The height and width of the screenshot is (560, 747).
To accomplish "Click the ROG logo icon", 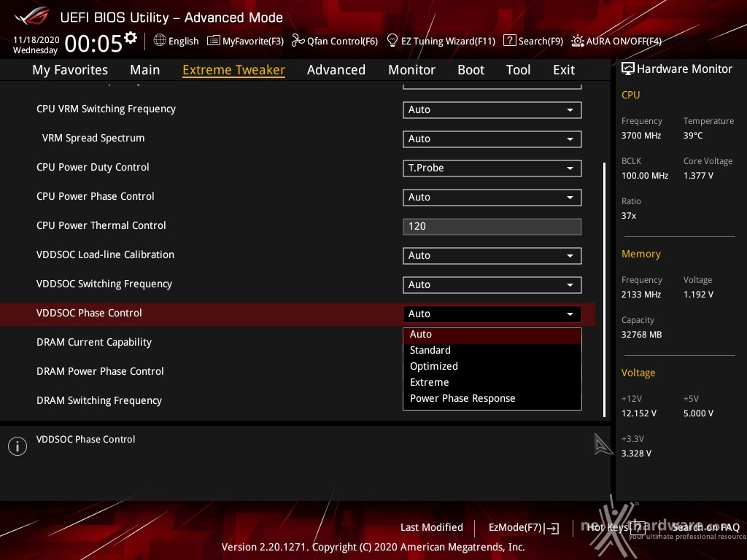I will pos(32,17).
